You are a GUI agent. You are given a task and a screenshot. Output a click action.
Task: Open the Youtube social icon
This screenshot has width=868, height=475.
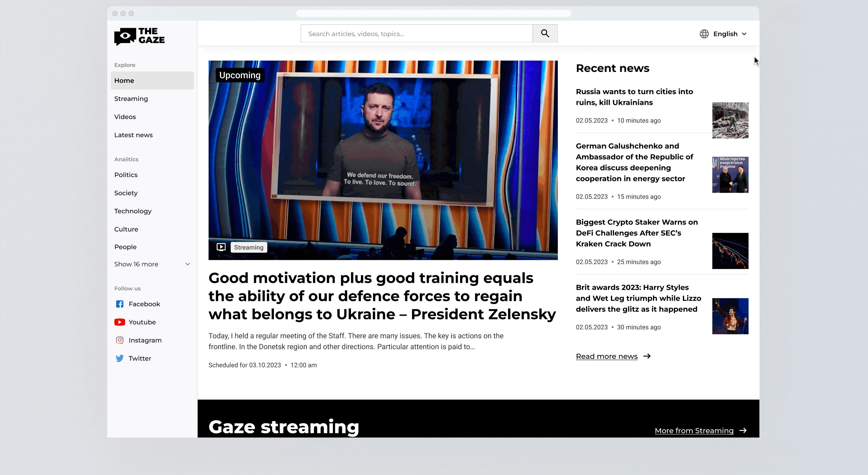tap(119, 322)
